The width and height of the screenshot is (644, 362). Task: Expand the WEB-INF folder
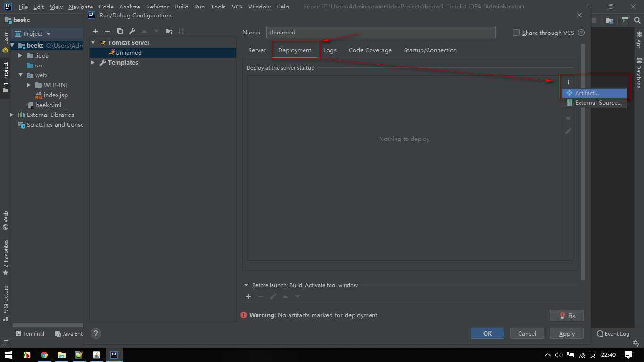[x=29, y=85]
